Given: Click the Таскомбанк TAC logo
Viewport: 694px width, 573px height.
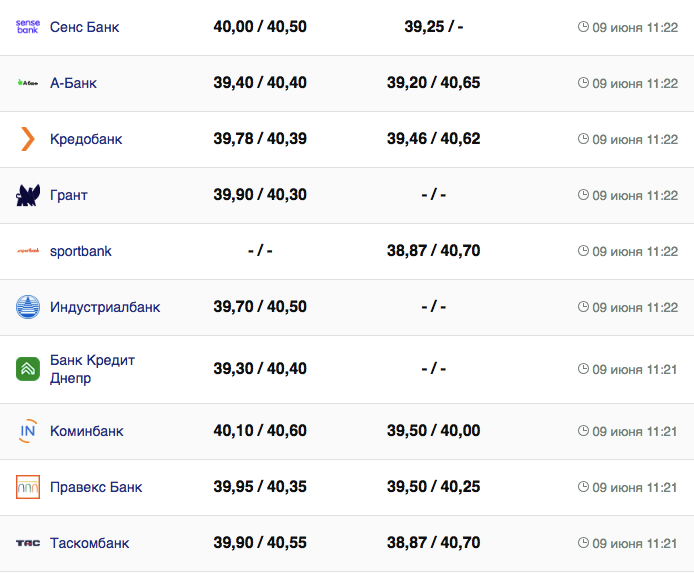Looking at the screenshot, I should [x=28, y=543].
